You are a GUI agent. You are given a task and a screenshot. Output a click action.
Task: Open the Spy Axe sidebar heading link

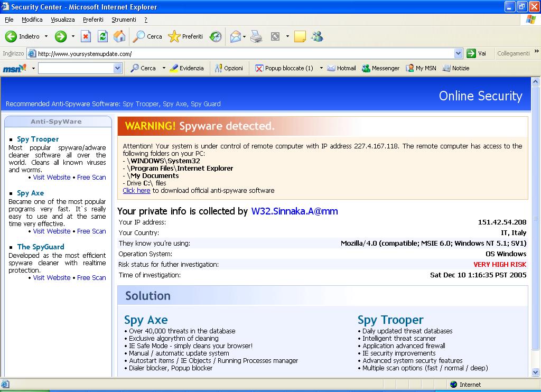[x=30, y=193]
